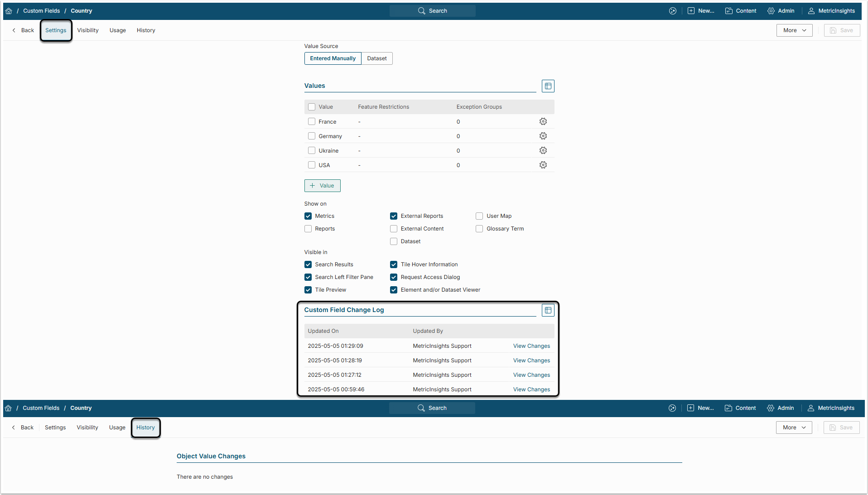Viewport: 868px width, 495px height.
Task: Click table icon beside Values heading
Action: (x=548, y=86)
